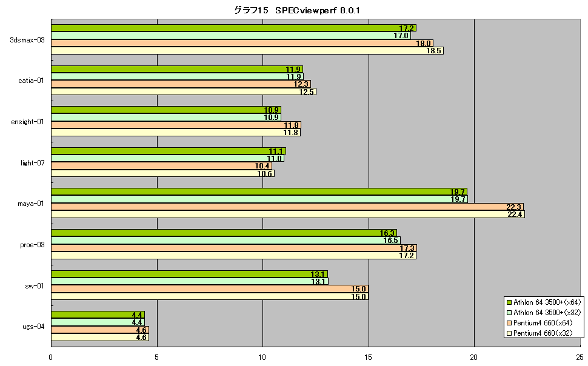Image resolution: width=588 pixels, height=366 pixels.
Task: Select dark green Athlon x64 bar for 3dsmax-03
Action: click(x=233, y=28)
